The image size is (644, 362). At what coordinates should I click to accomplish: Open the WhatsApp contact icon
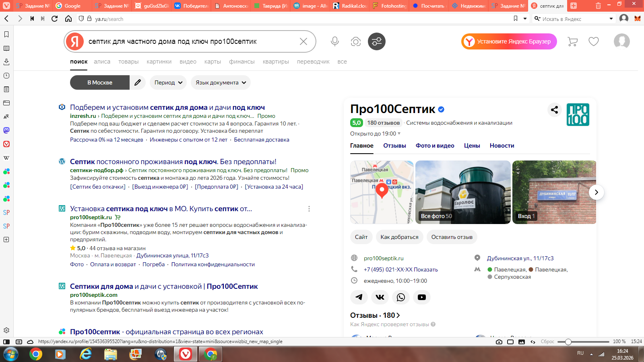tap(401, 297)
